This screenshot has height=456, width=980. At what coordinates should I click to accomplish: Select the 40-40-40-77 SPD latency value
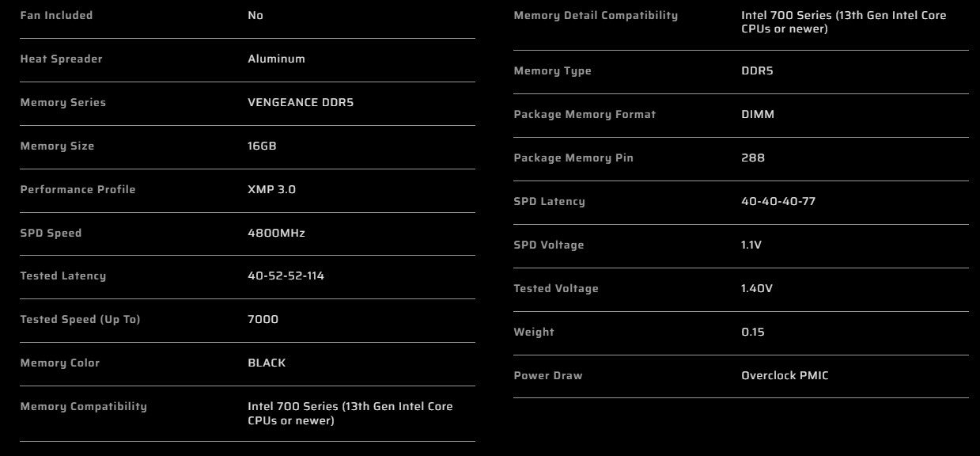778,202
